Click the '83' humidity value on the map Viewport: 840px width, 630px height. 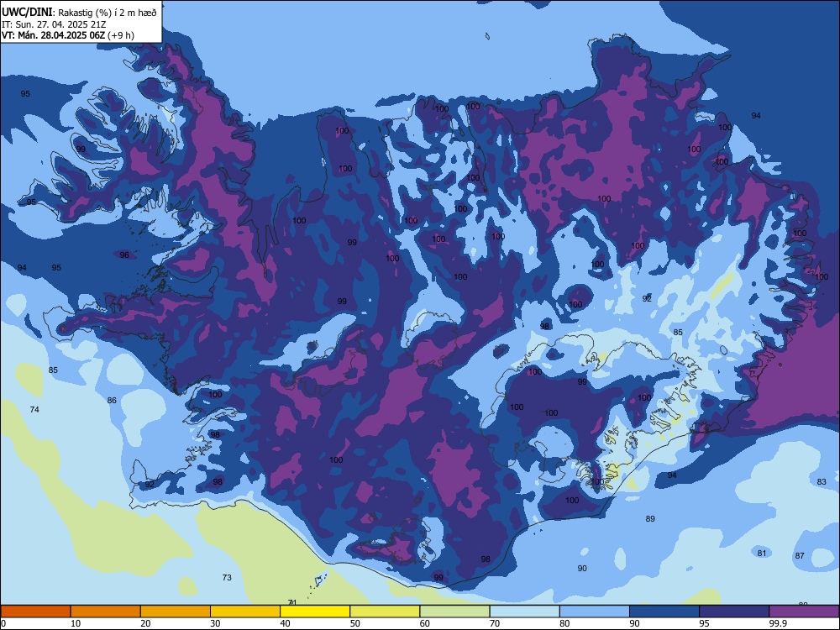click(x=822, y=481)
